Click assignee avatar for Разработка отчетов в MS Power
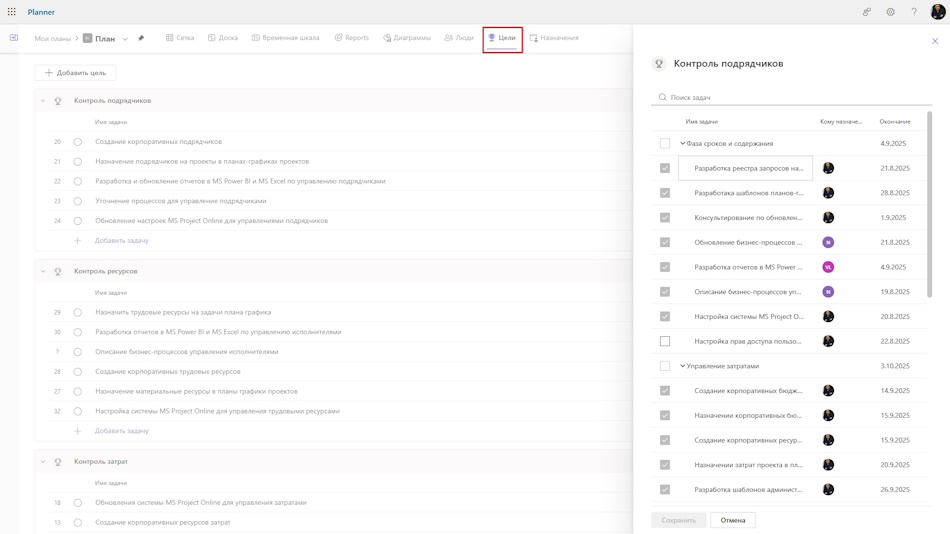 [x=828, y=267]
